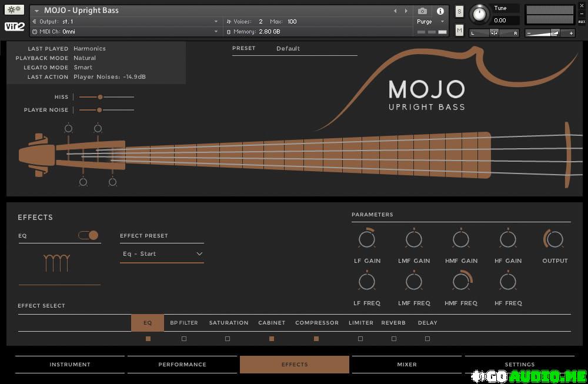Viewport: 588px width, 384px height.
Task: Select the COMPRESSOR effect
Action: pos(317,323)
